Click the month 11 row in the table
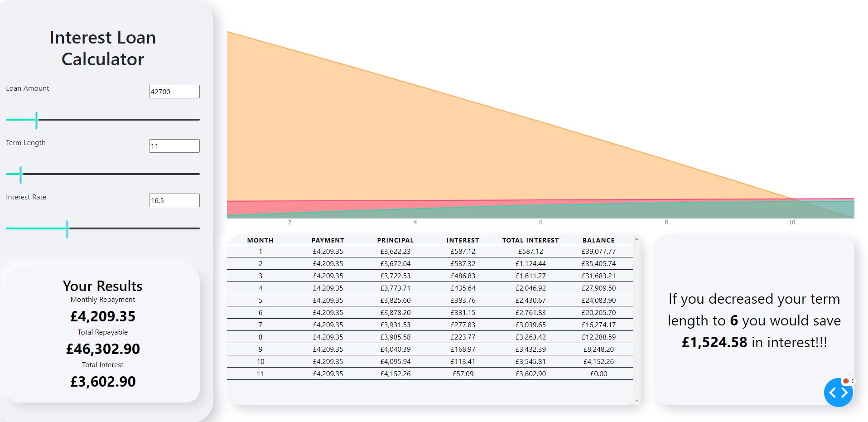This screenshot has height=422, width=868. (x=430, y=374)
